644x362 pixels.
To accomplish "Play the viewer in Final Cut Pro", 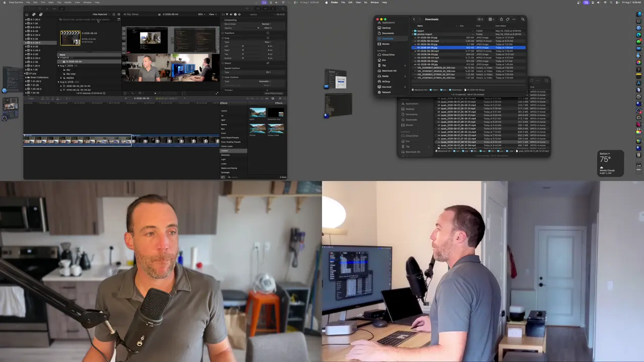I will [x=155, y=93].
